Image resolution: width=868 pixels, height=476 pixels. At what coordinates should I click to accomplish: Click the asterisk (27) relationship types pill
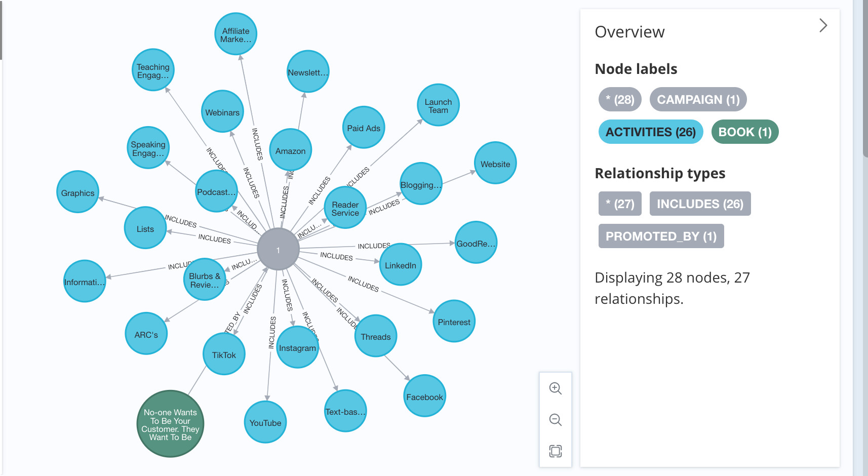coord(619,204)
